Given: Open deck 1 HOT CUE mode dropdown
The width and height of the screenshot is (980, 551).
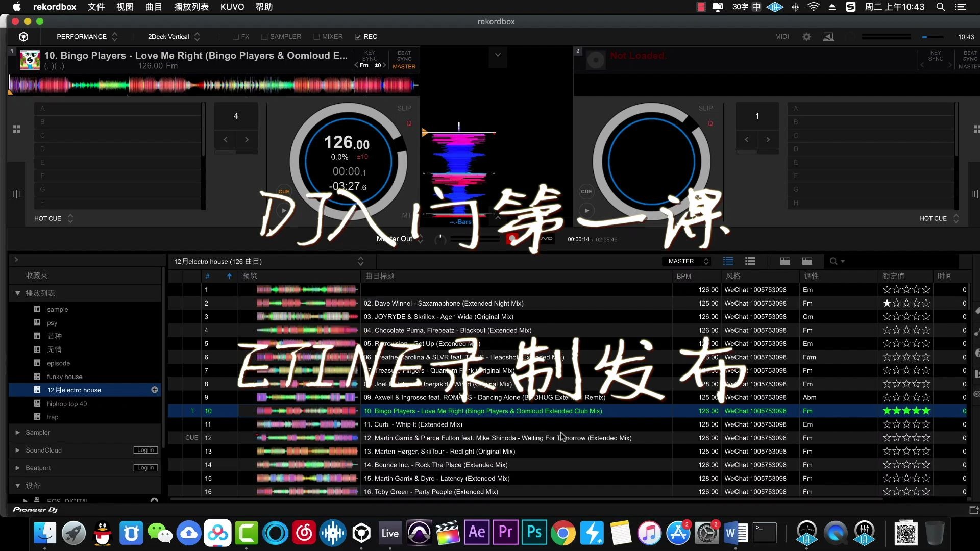Looking at the screenshot, I should tap(54, 218).
